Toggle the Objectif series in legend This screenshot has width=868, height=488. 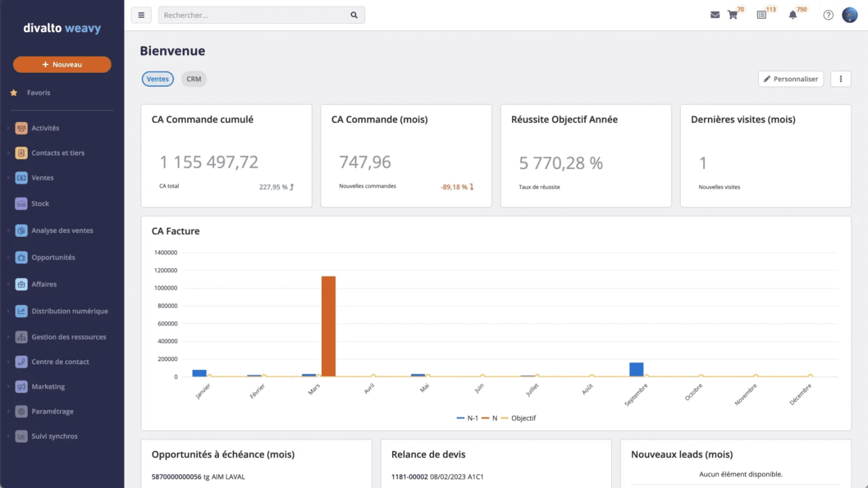(518, 418)
